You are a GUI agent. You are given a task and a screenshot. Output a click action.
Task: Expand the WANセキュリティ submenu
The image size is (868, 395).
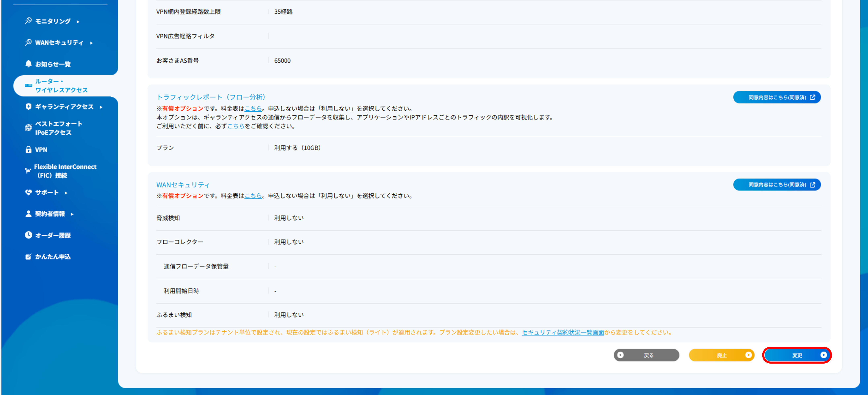pos(91,43)
